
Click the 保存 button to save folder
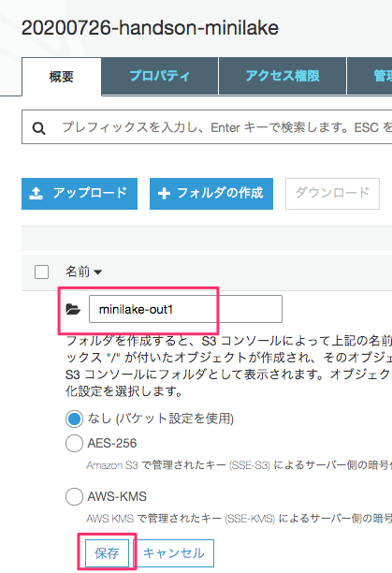point(107,553)
